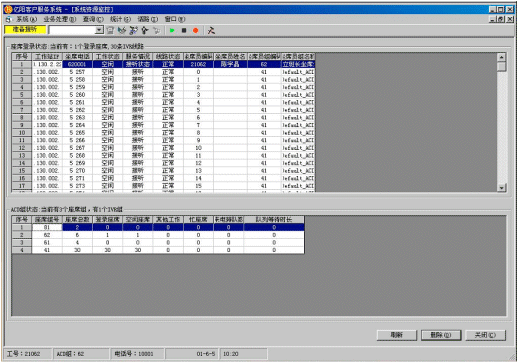The image size is (517, 362).
Task: Click the running figure icon in toolbar
Action: [211, 30]
